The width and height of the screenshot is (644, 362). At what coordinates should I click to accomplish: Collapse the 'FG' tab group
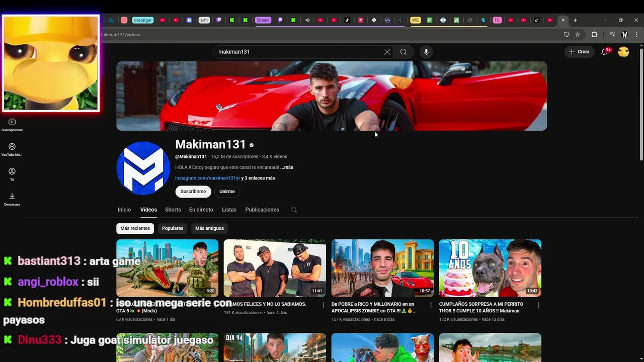point(497,20)
